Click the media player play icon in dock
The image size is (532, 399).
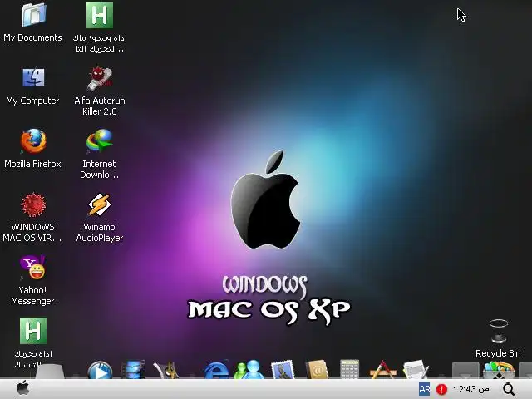[x=100, y=371]
